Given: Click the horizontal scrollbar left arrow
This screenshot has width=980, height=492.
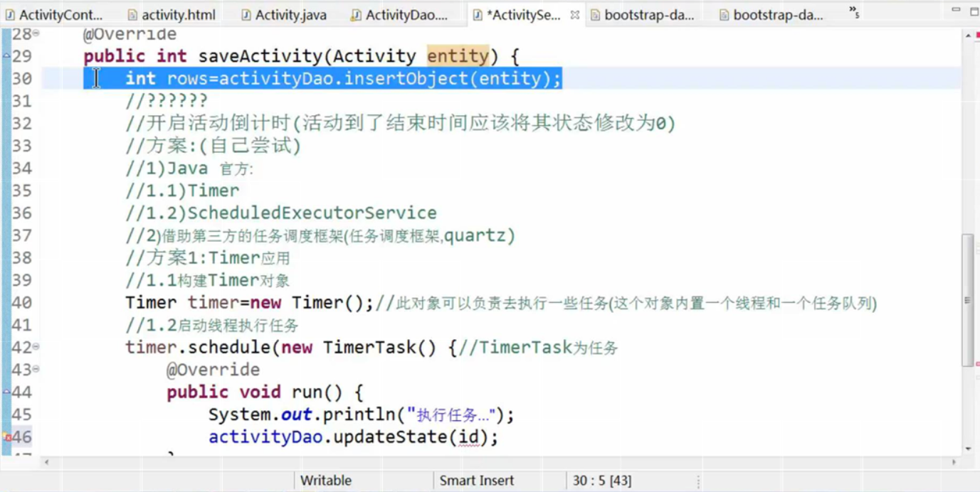Looking at the screenshot, I should pyautogui.click(x=47, y=462).
